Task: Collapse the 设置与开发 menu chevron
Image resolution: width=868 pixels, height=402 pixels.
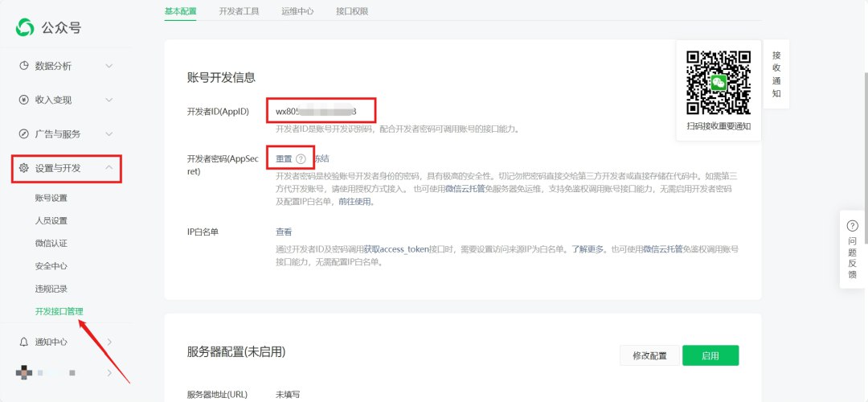Action: coord(109,168)
